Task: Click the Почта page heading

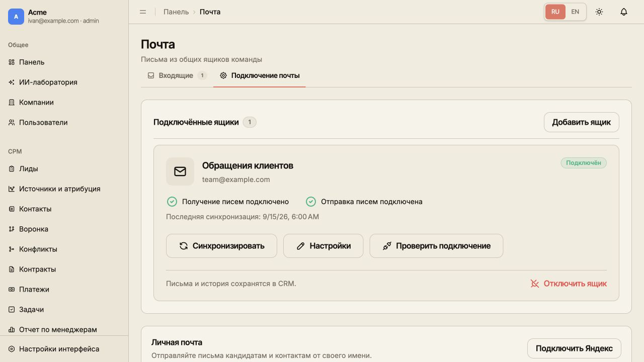Action: click(158, 44)
